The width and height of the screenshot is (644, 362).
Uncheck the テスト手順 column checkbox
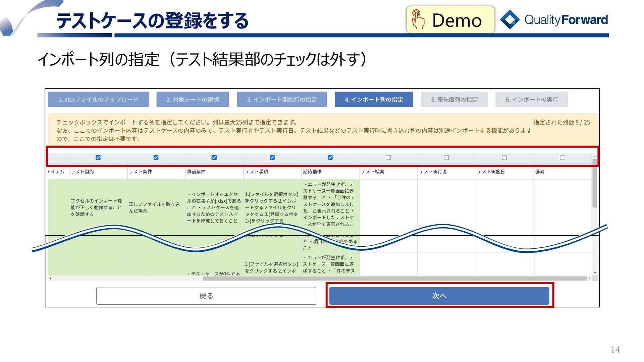click(272, 158)
